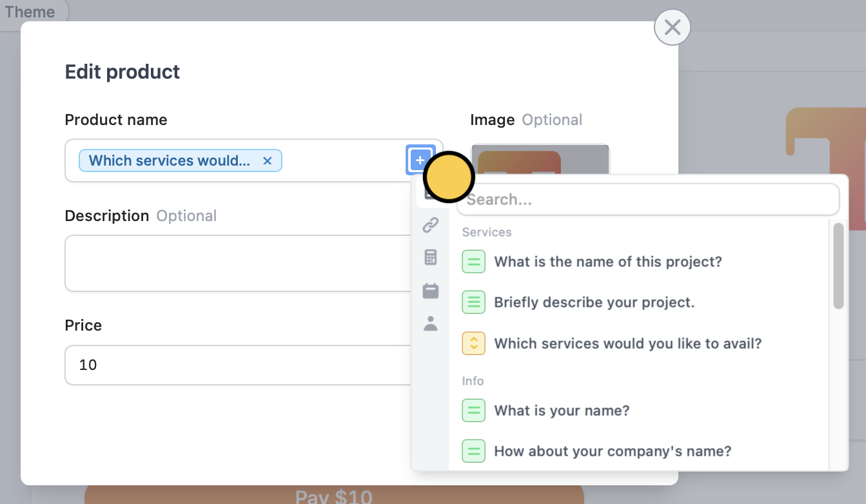Click the green icon beside "Briefly describe your project."
Screen dimensions: 866x504
click(x=474, y=302)
